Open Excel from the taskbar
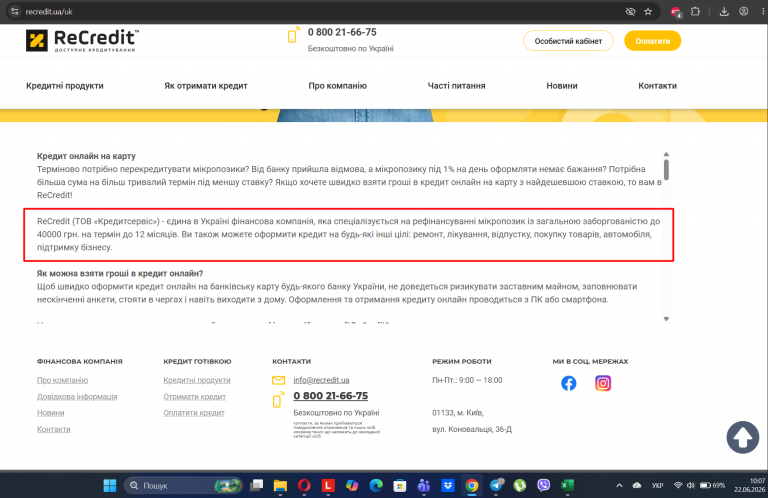This screenshot has width=768, height=498. click(x=567, y=485)
